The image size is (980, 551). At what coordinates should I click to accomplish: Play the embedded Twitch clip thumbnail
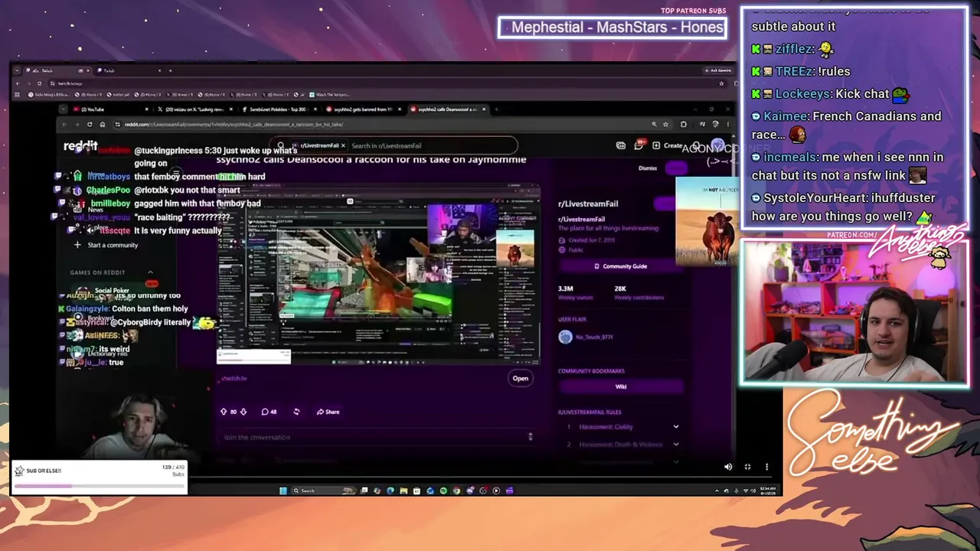378,273
